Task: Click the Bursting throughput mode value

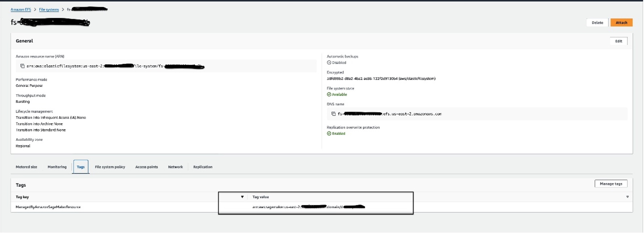Action: tap(23, 101)
